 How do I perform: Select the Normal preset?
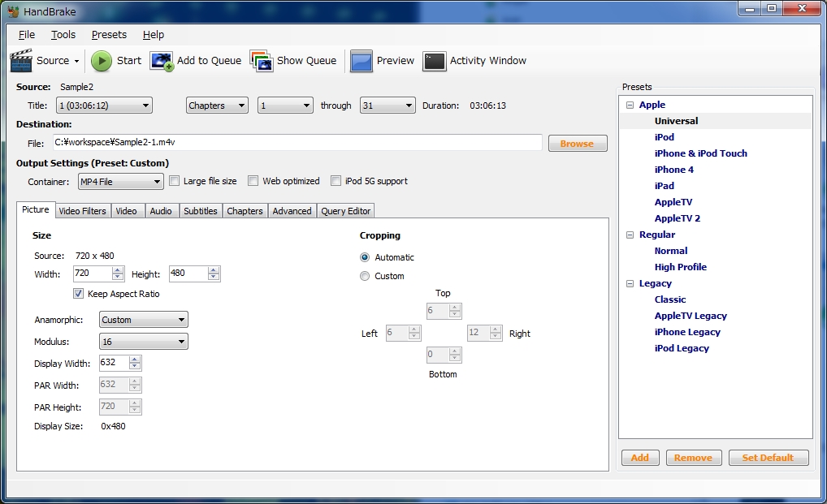coord(671,251)
